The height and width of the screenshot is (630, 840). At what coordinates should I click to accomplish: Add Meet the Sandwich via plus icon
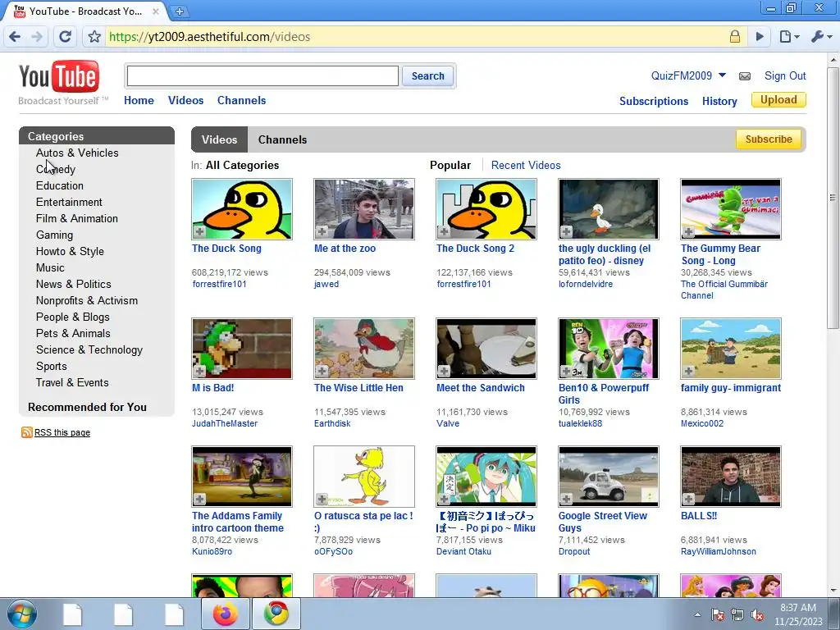coord(444,371)
